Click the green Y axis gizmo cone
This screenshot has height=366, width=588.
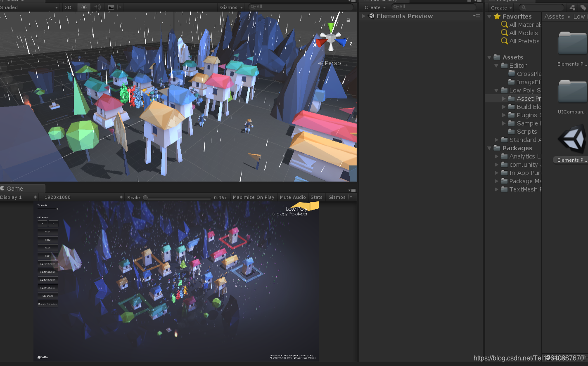(331, 27)
